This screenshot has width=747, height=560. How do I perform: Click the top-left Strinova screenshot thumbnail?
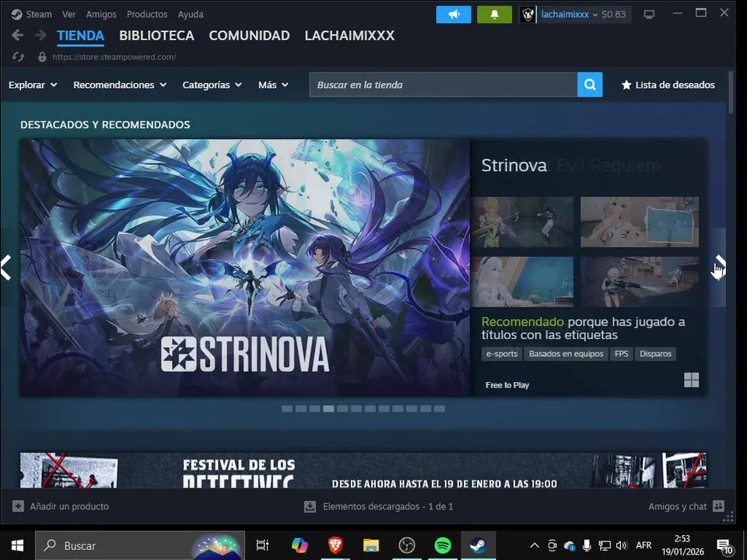coord(522,222)
